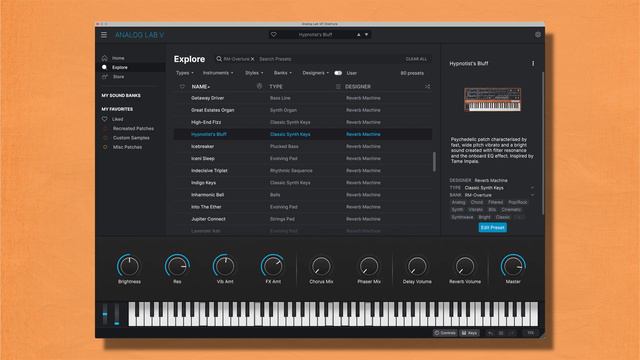This screenshot has width=640, height=360.
Task: Open Custom Samples playlist
Action: click(131, 138)
